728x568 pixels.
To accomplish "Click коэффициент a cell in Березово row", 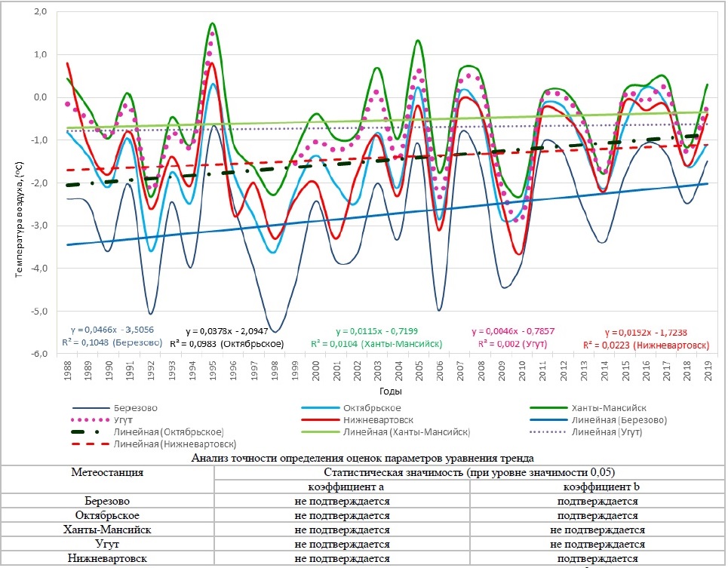I will click(342, 501).
